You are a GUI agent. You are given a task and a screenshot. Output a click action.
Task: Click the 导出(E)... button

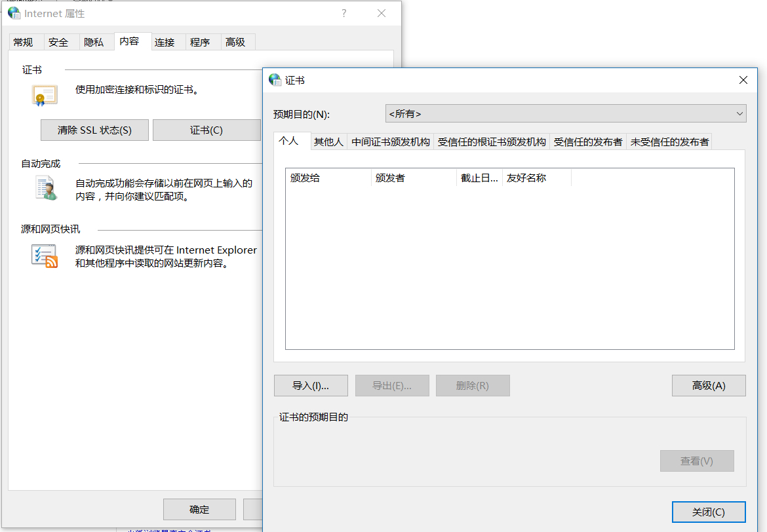click(392, 386)
